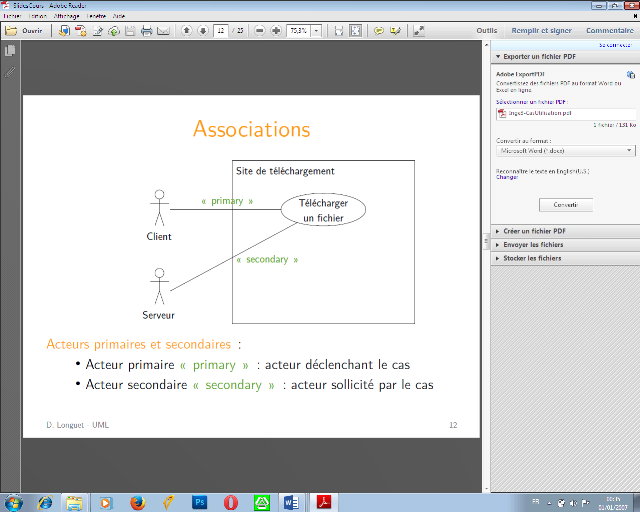Click the Changer language link
This screenshot has height=512, width=640.
click(507, 177)
